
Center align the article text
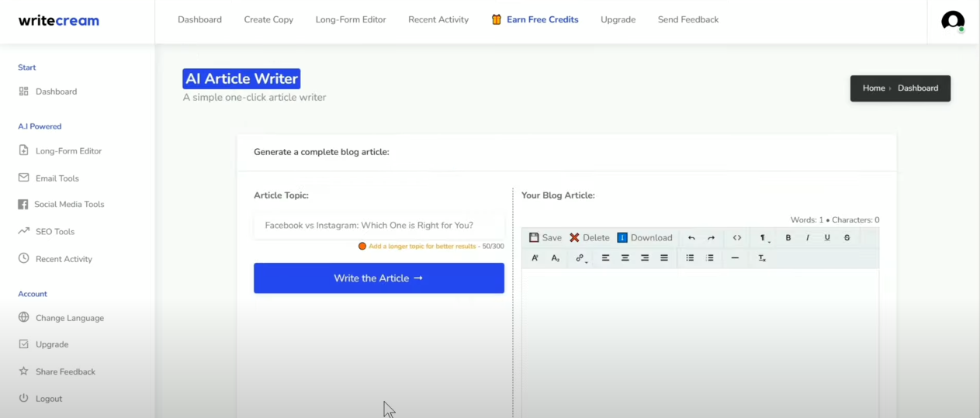[x=625, y=258]
